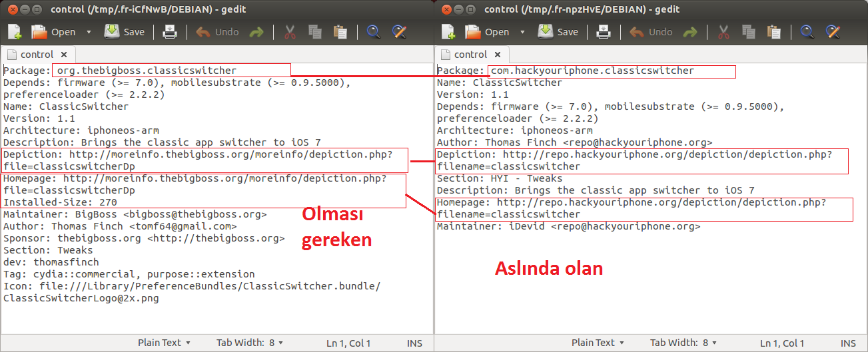Close the control tab in right window

(x=498, y=55)
